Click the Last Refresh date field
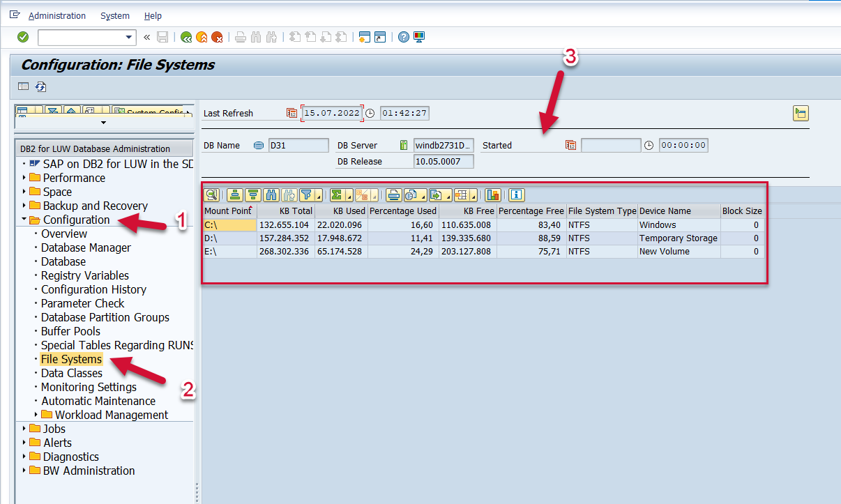Screen dimensions: 841x504 click(x=332, y=113)
